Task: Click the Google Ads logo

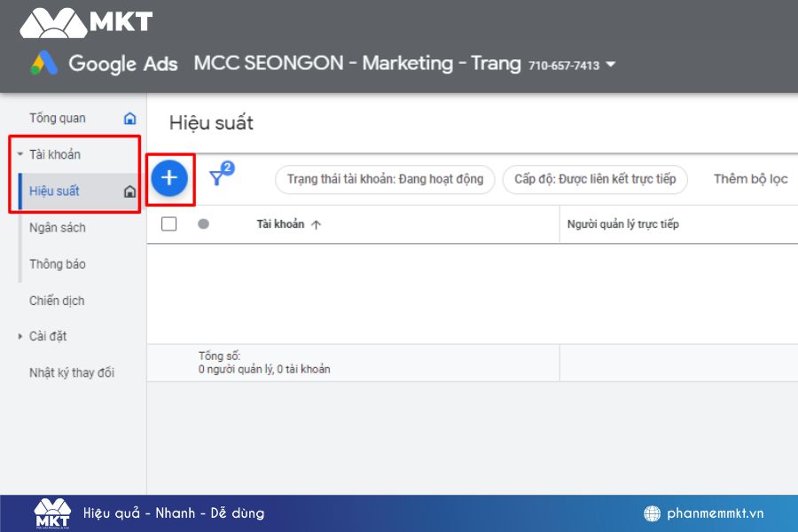Action: (44, 64)
